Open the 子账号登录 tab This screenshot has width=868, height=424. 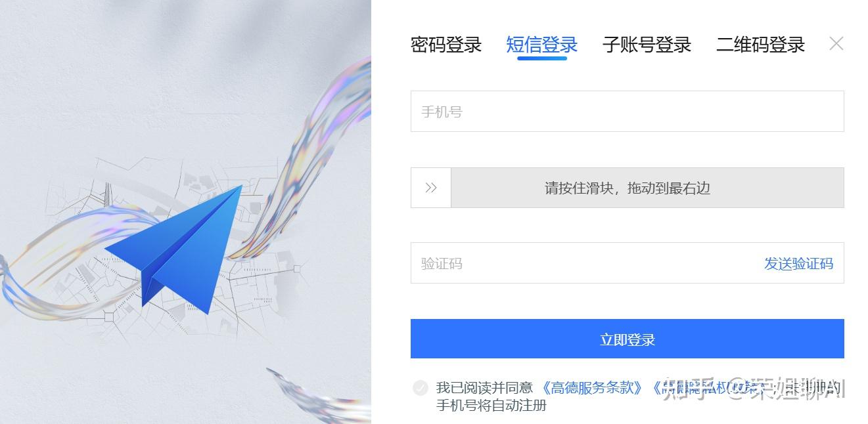click(647, 45)
